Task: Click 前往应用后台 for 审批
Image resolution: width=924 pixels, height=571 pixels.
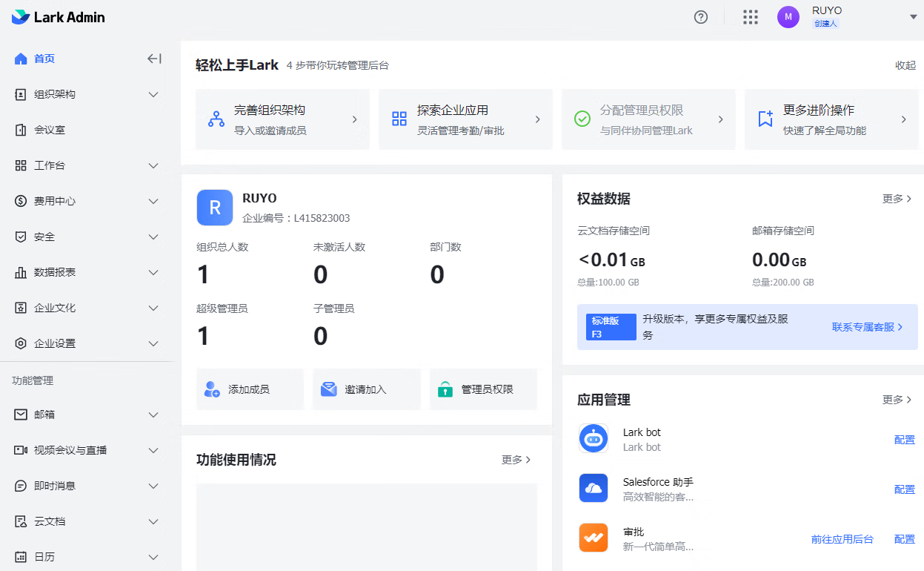Action: pos(842,539)
